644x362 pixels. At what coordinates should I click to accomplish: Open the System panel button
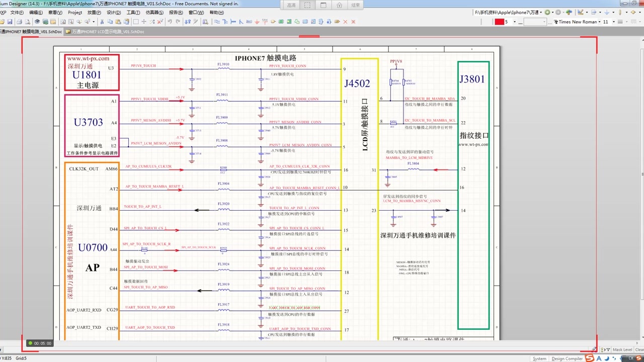click(540, 358)
